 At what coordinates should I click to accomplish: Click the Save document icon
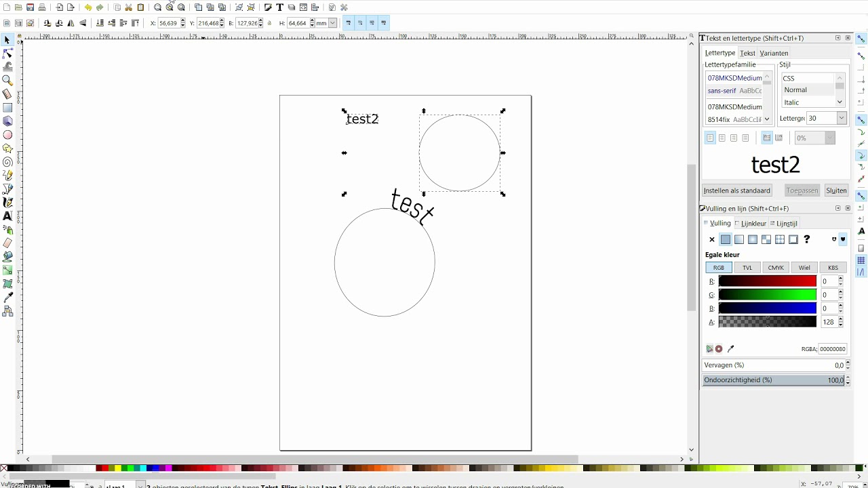click(30, 7)
